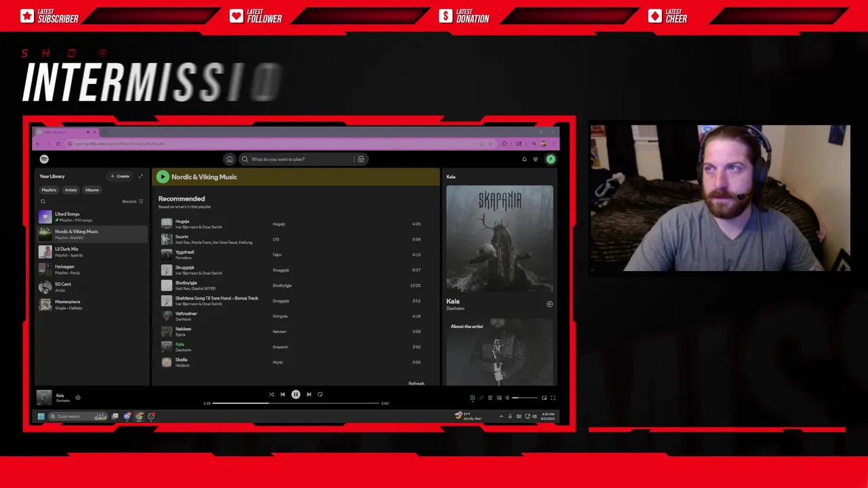Go to Spotify Home
Viewport: 868px width, 488px height.
(229, 159)
